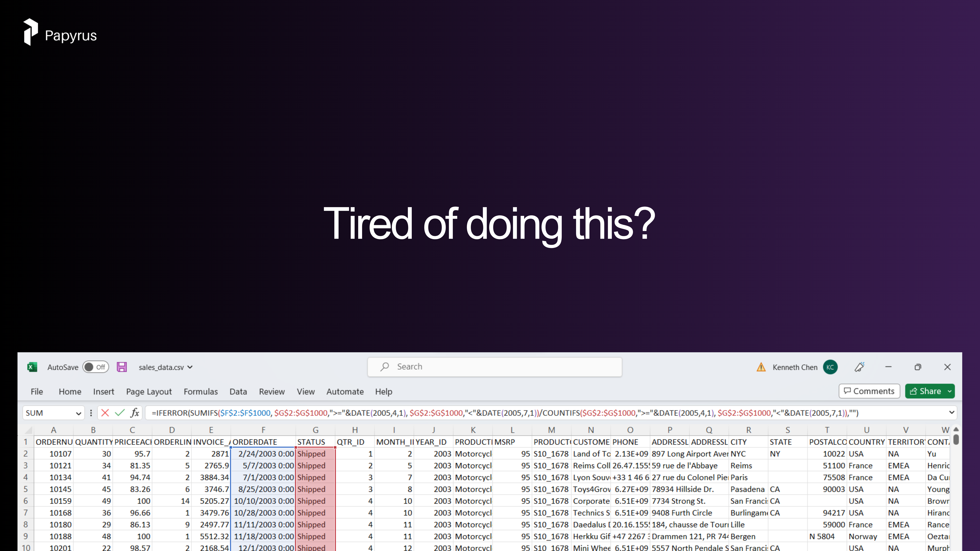Viewport: 980px width, 551px height.
Task: Open the Help ribbon tab
Action: pos(384,391)
